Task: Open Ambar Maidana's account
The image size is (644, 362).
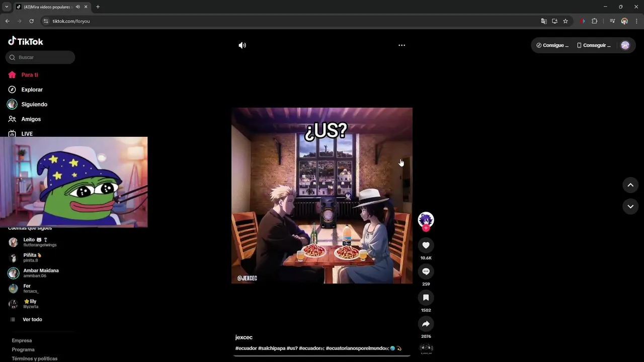Action: coord(34,273)
